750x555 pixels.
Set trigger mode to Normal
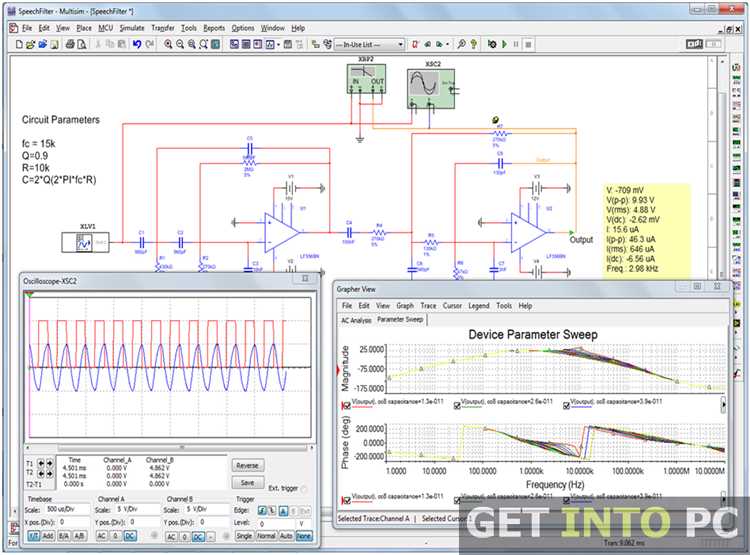coord(266,536)
